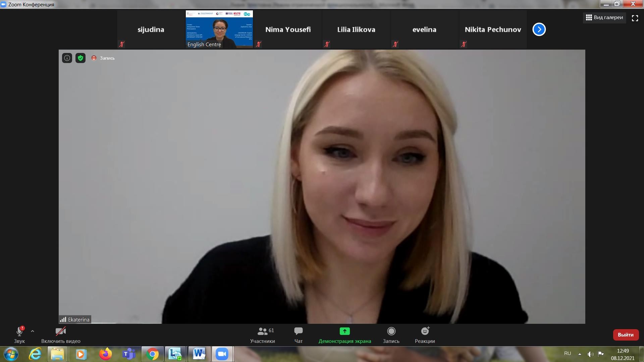Toggle the Запись recording button
Screen dimensions: 644x362
tap(391, 335)
